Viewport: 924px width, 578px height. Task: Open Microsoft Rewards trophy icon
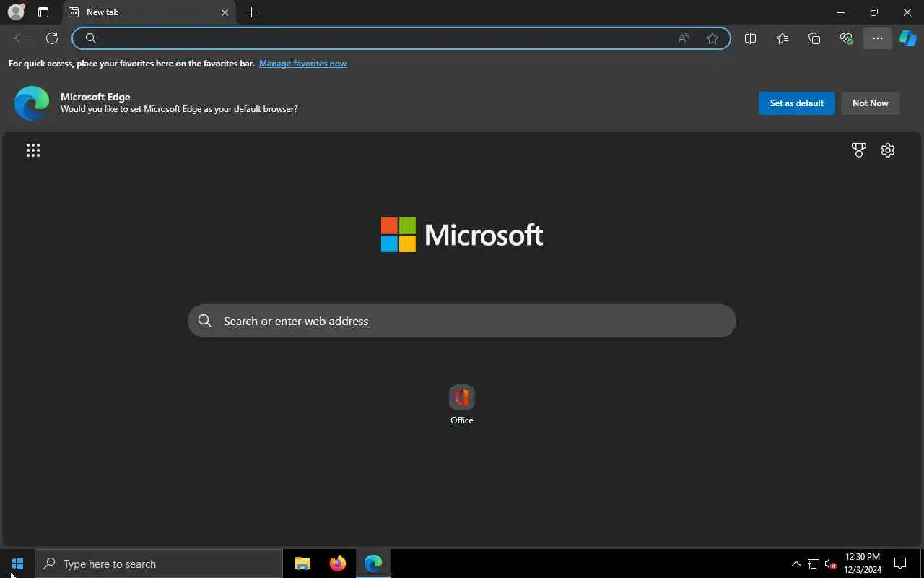point(858,150)
